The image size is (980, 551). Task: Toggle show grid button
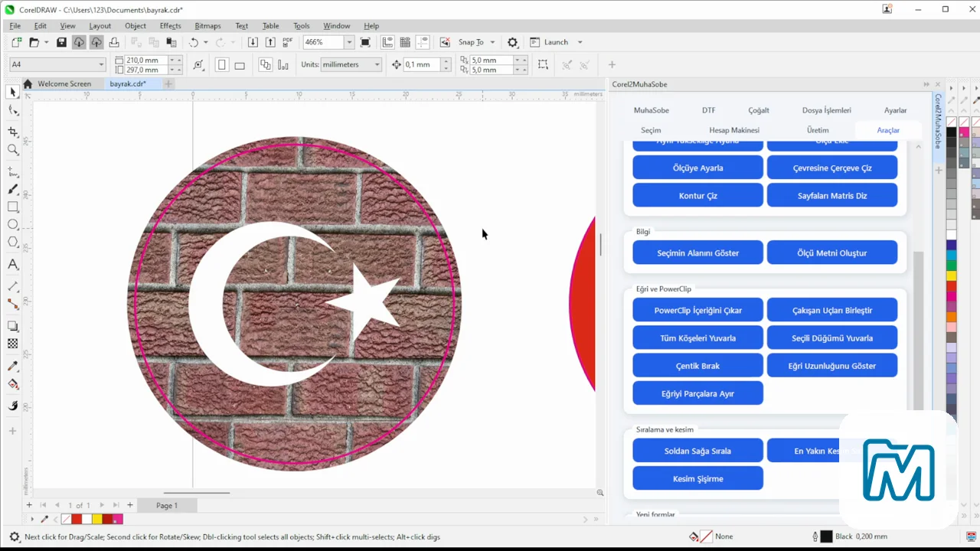(x=405, y=42)
